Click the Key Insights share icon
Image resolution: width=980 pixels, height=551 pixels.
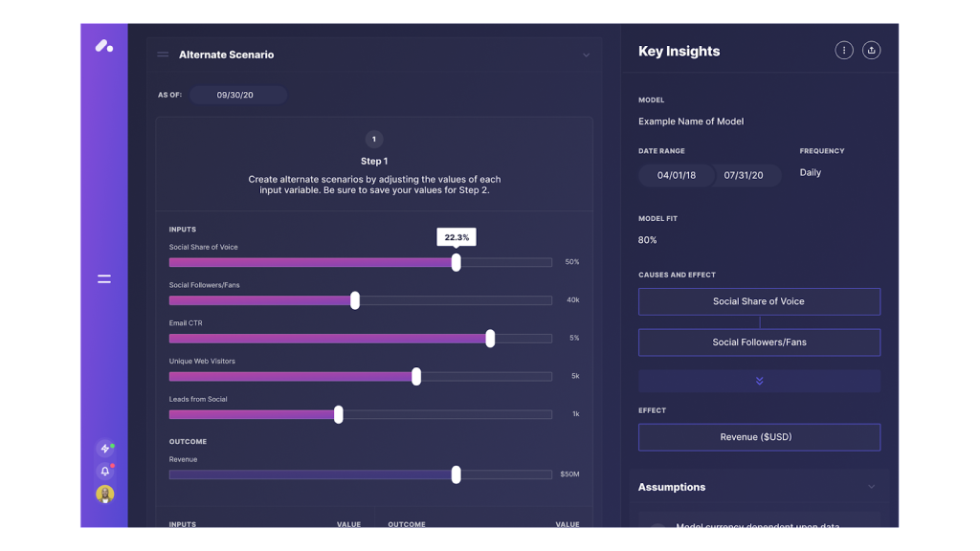871,51
